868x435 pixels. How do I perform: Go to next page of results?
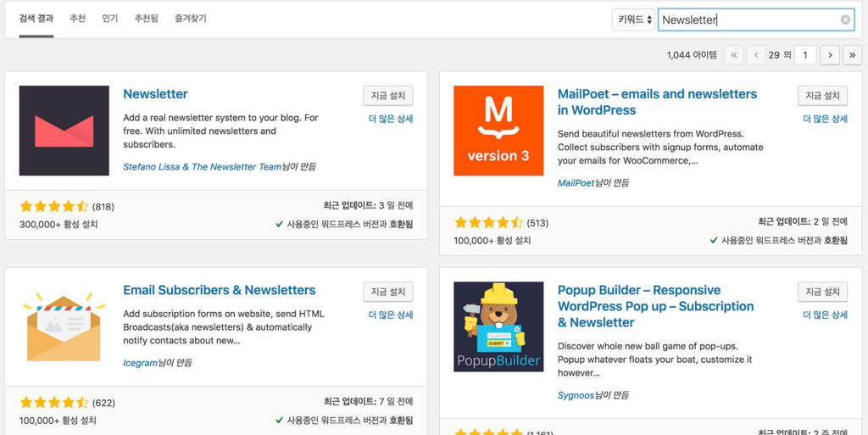click(830, 55)
